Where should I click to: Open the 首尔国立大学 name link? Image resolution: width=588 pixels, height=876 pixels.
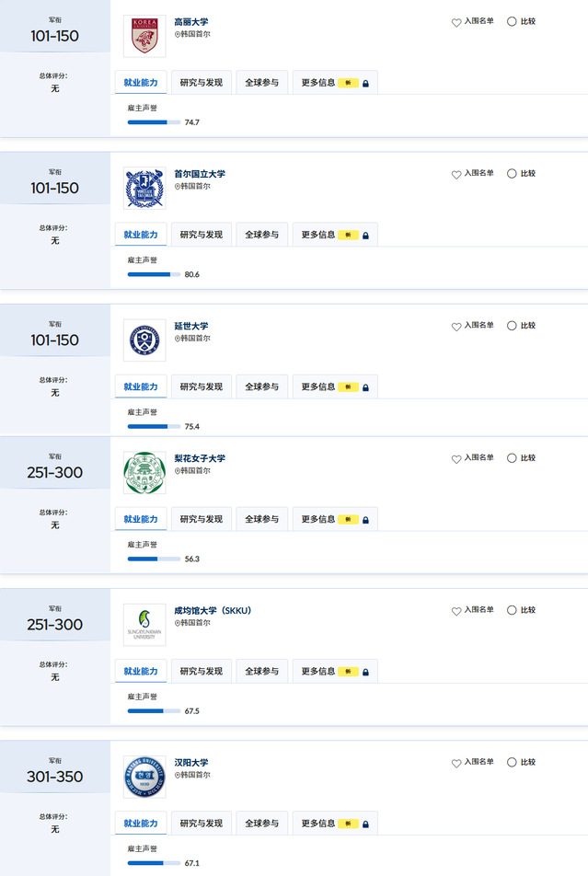pyautogui.click(x=200, y=174)
